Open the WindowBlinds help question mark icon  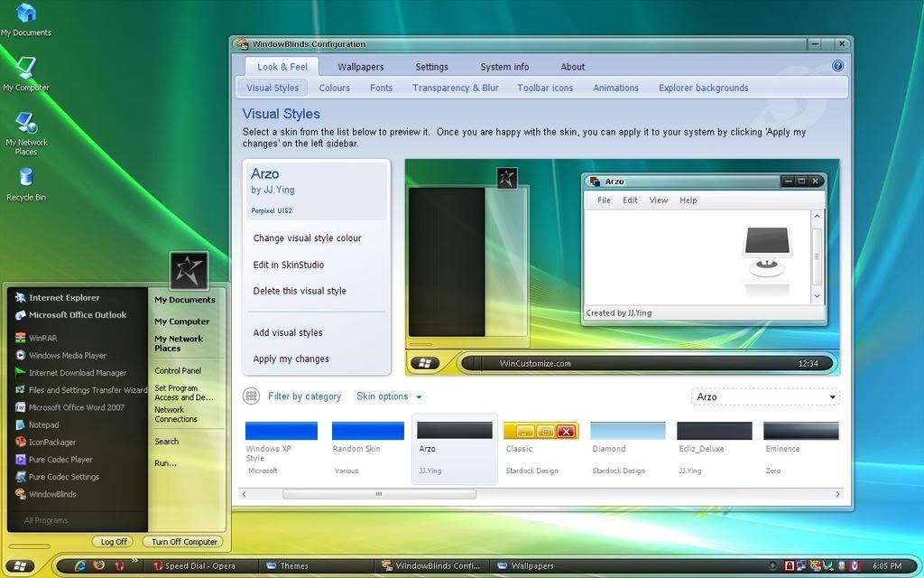(x=837, y=66)
